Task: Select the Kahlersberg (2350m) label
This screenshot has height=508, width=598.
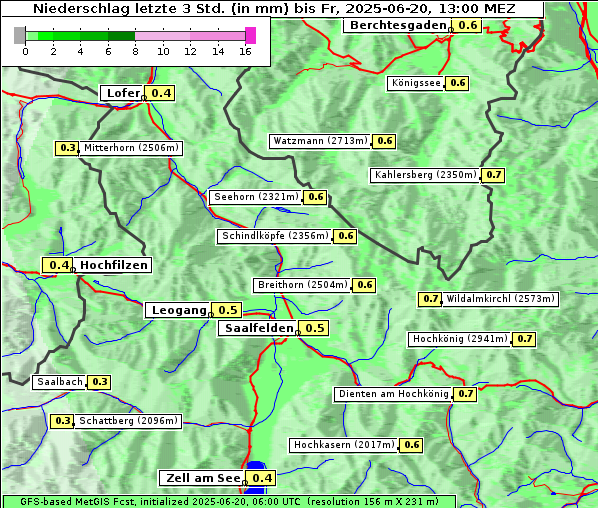Action: [425, 175]
